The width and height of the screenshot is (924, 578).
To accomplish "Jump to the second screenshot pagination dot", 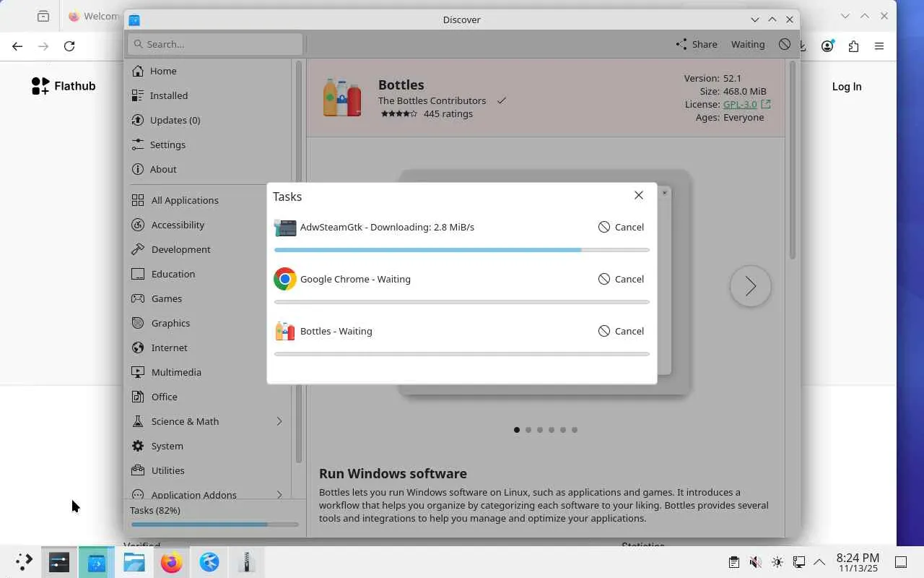I will coord(528,430).
